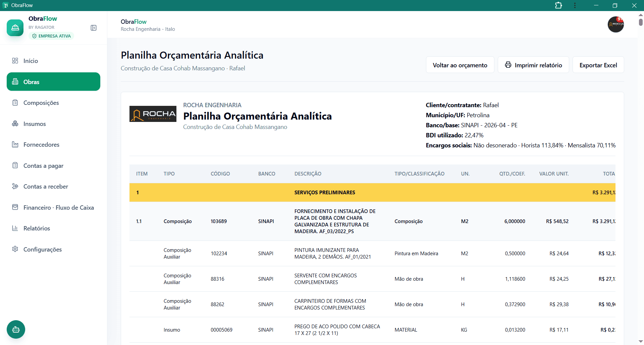Image resolution: width=644 pixels, height=345 pixels.
Task: Click the DESCRIÇÃO column header
Action: click(x=308, y=174)
